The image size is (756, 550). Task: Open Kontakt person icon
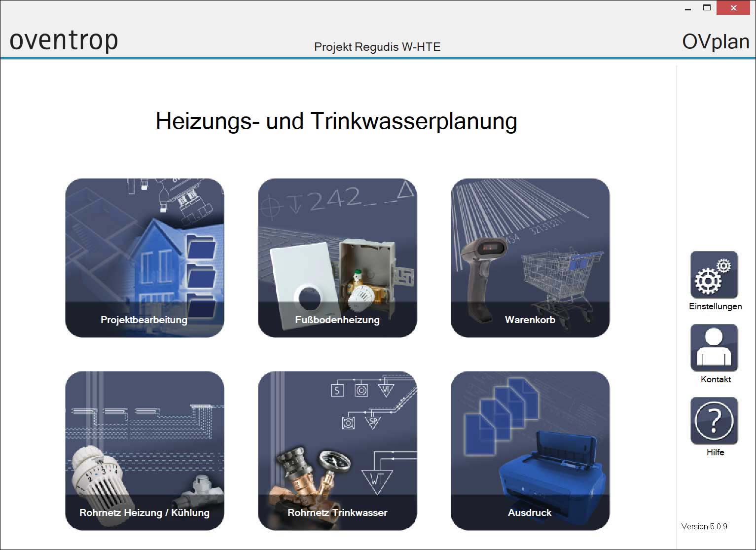pyautogui.click(x=714, y=348)
